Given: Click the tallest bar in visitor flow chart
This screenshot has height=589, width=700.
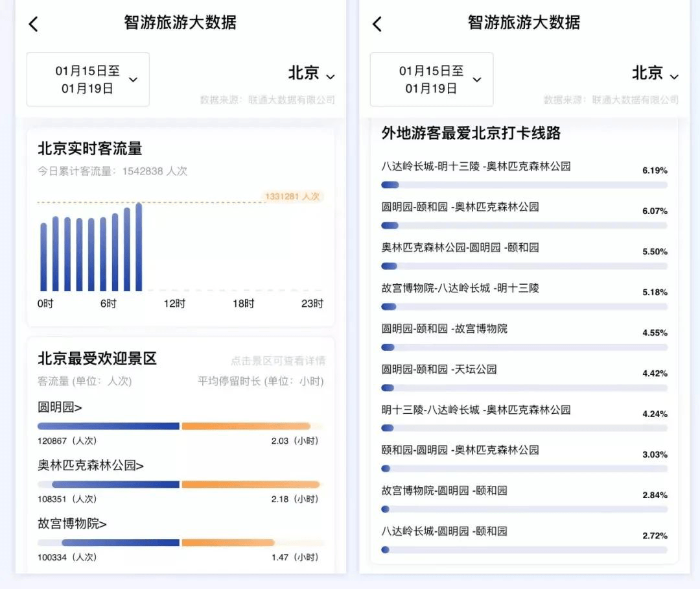Looking at the screenshot, I should 139,247.
